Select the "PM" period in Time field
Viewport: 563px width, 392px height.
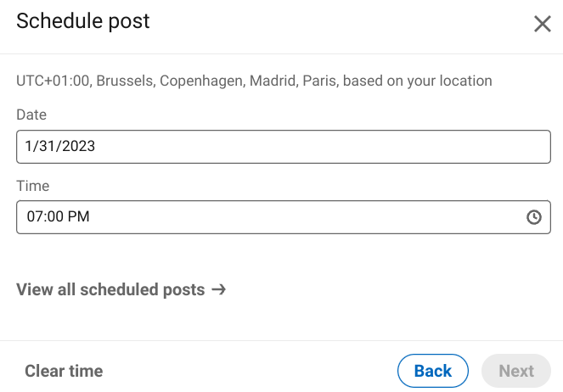[x=79, y=217]
